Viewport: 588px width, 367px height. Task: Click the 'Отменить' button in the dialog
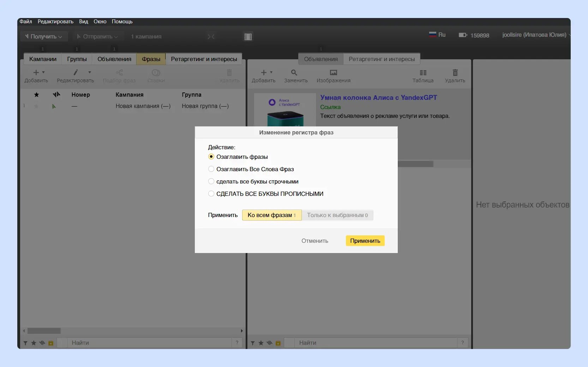(315, 241)
